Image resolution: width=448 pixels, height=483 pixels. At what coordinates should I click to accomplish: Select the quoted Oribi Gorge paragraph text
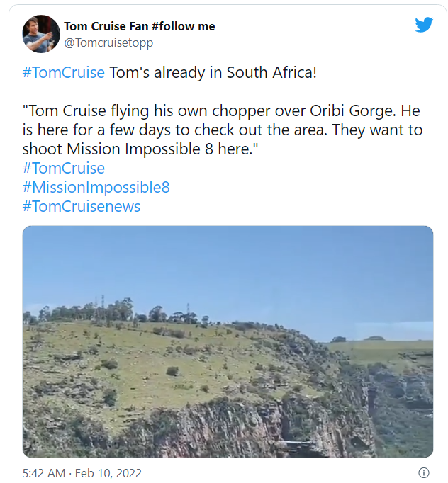[x=223, y=130]
